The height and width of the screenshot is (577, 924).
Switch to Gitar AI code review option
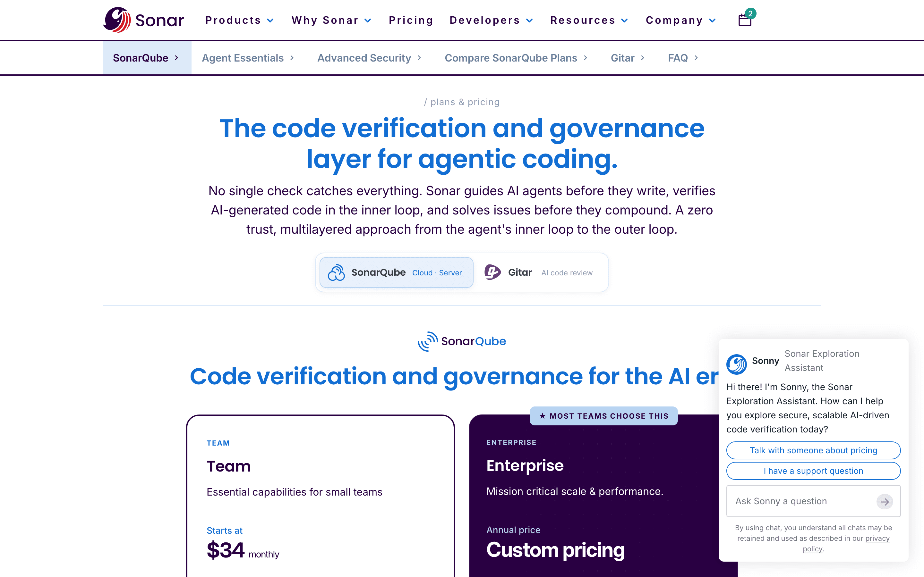tap(539, 272)
